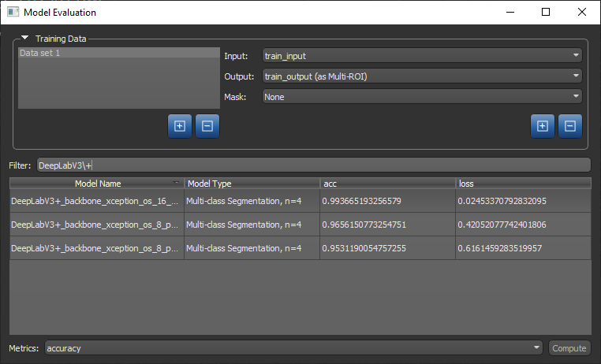Click the Model Type column header

(x=251, y=184)
